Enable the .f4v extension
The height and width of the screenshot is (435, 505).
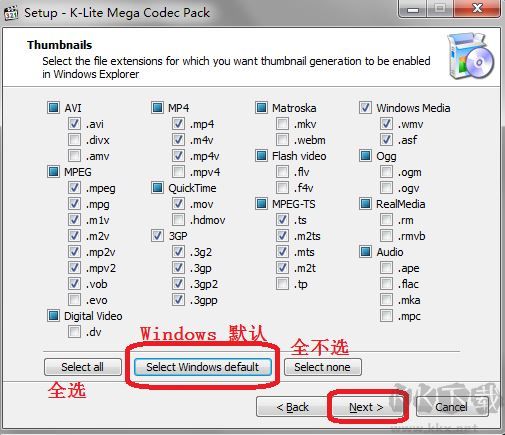tap(282, 188)
